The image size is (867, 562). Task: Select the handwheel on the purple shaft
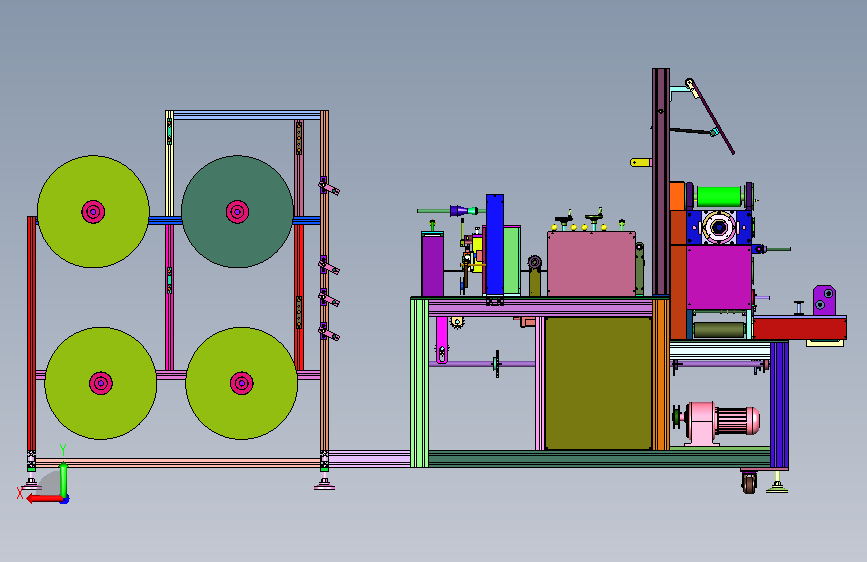tap(497, 364)
